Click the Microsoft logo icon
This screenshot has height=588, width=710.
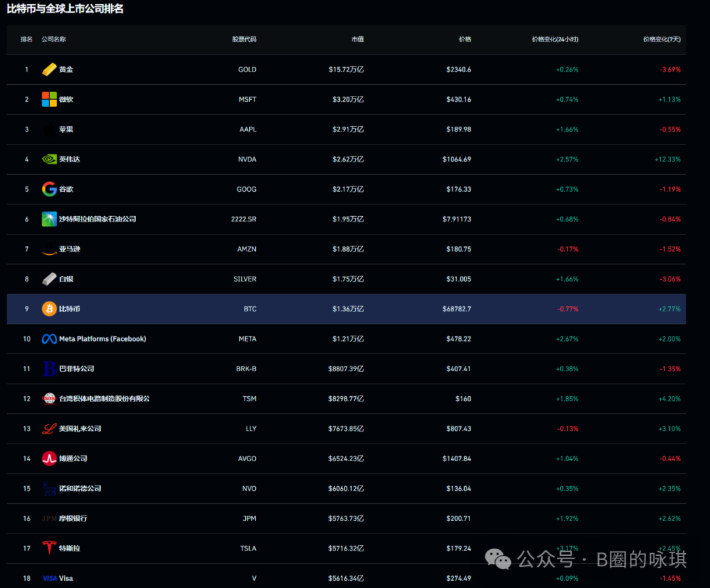point(49,99)
